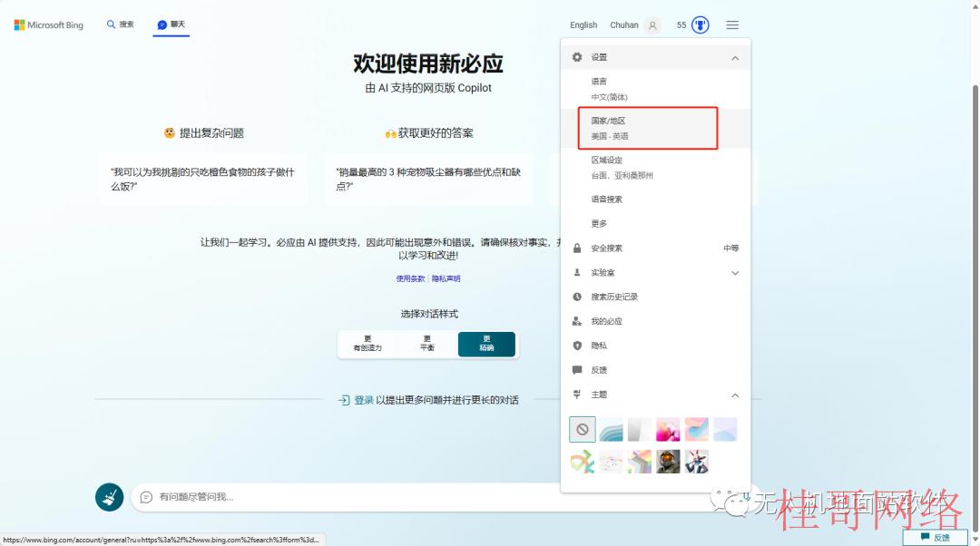The width and height of the screenshot is (980, 546).
Task: Select the no-theme swatch
Action: click(x=583, y=430)
